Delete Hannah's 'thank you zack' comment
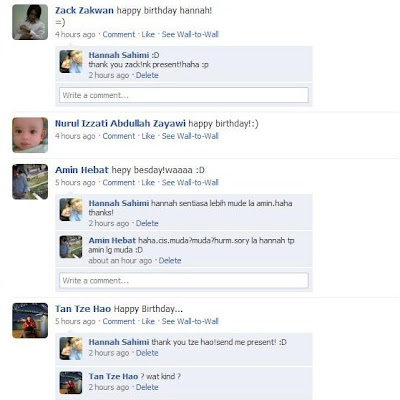The height and width of the screenshot is (400, 400). coord(147,75)
